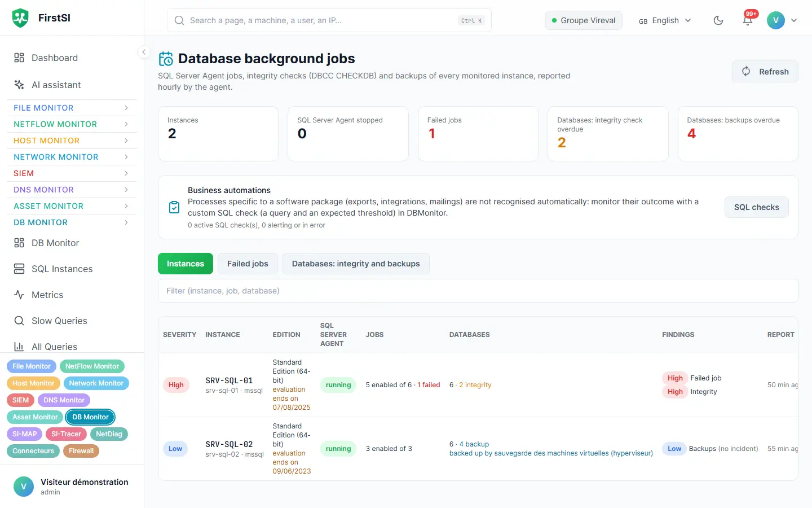The height and width of the screenshot is (508, 812).
Task: Click the File Monitor pill shortcut
Action: [x=32, y=366]
